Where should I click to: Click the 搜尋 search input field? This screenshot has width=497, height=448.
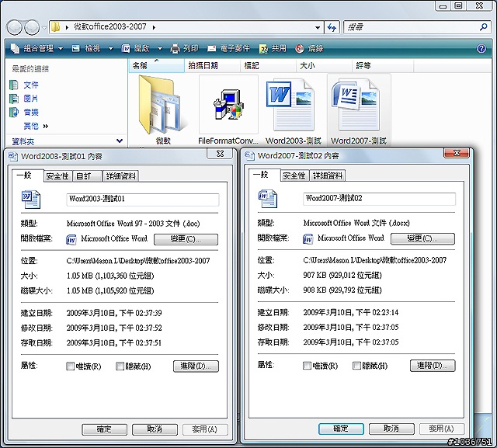point(411,27)
